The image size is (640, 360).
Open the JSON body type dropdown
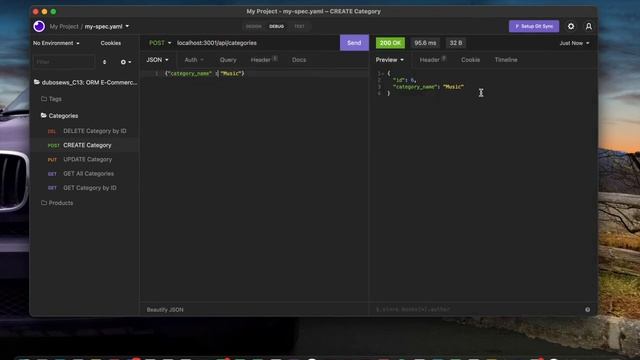[x=157, y=60]
